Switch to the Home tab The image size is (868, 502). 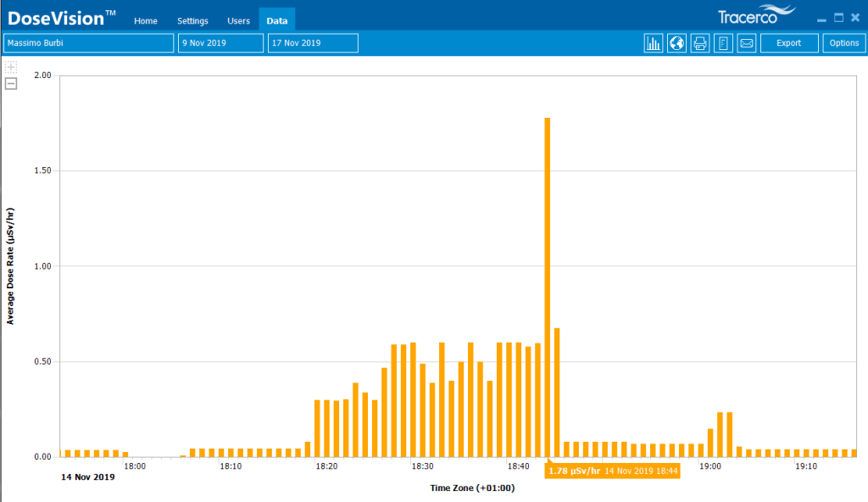click(146, 20)
